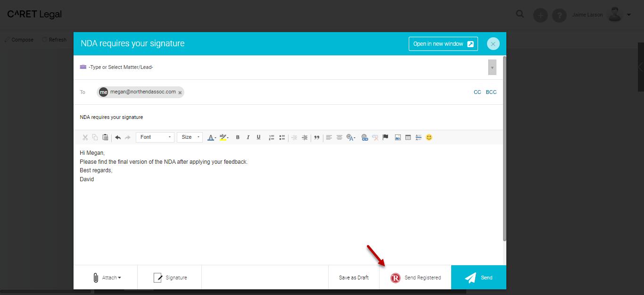
Task: Click the undo arrow icon
Action: click(x=117, y=137)
